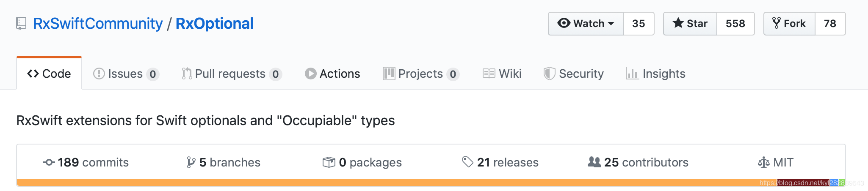
Task: Click the commits history icon
Action: 49,162
